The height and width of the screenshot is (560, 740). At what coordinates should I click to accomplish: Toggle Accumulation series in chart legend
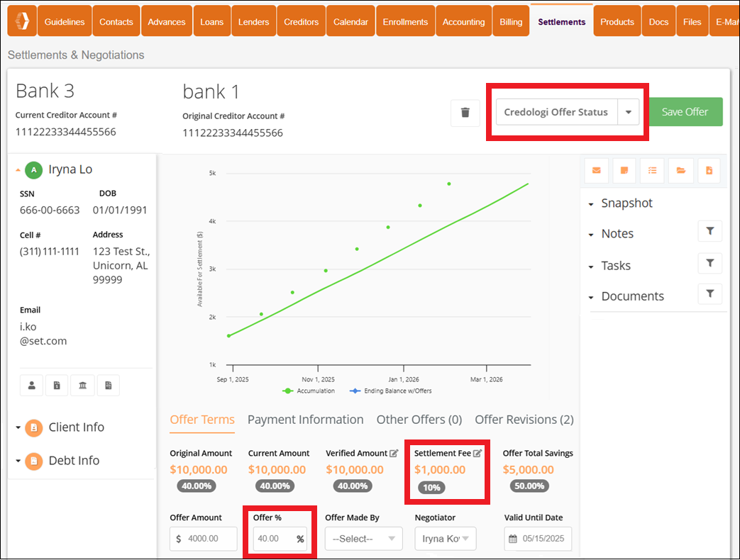click(x=309, y=391)
